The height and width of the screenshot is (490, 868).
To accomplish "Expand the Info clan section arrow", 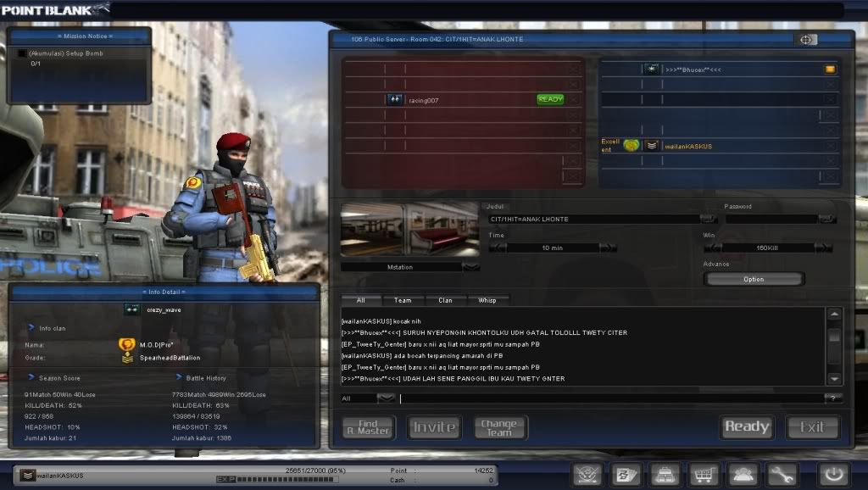I will tap(31, 328).
